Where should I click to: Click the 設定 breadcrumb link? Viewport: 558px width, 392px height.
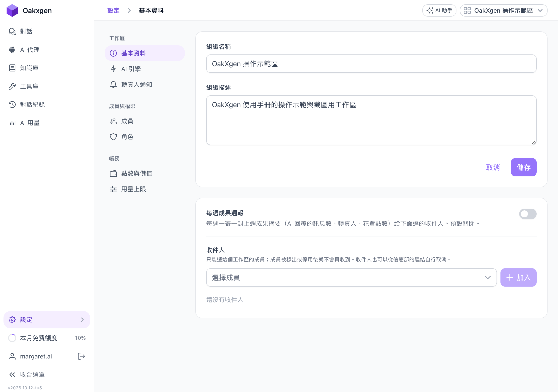point(113,10)
